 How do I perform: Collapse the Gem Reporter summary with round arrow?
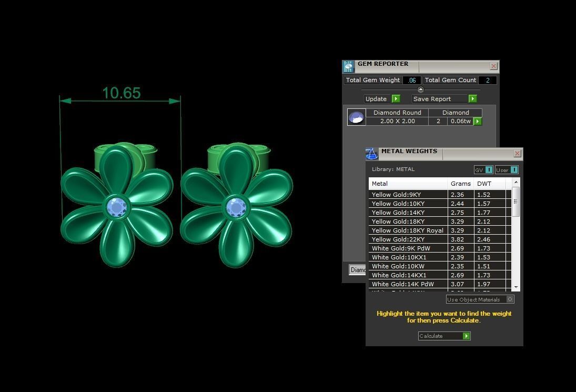[x=421, y=89]
